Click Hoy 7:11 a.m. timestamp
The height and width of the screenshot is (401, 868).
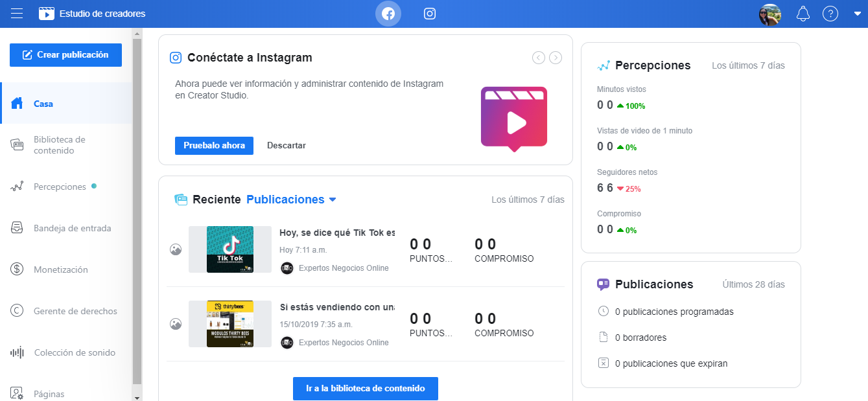click(303, 250)
